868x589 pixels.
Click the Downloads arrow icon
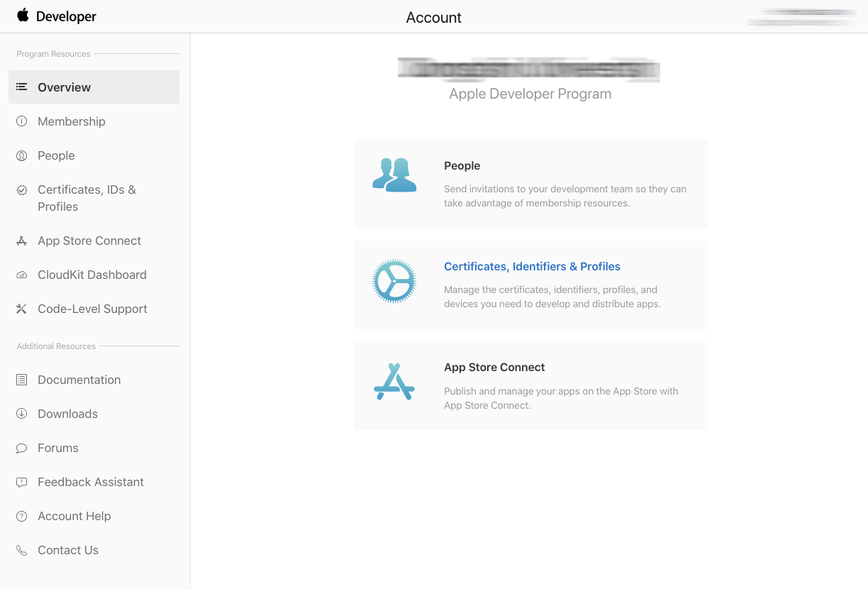22,414
